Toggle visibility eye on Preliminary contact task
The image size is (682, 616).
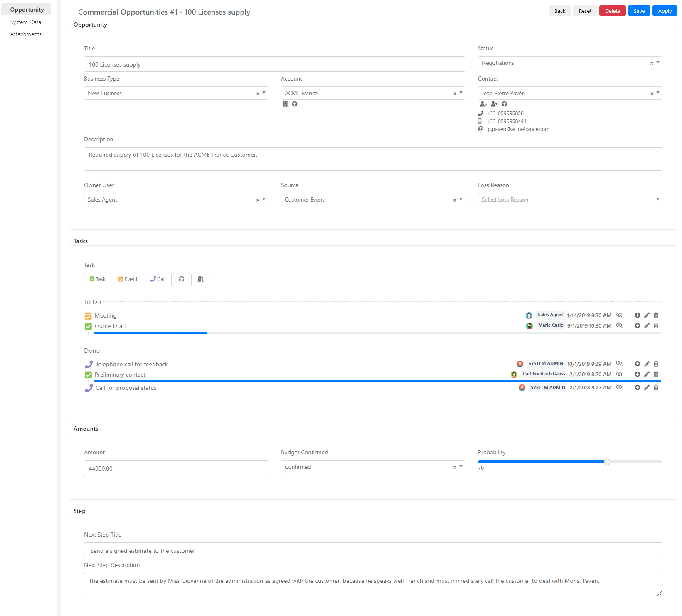pos(619,374)
